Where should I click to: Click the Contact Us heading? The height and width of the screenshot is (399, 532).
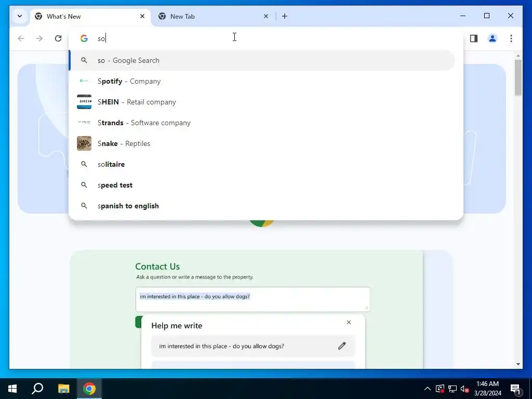click(157, 267)
